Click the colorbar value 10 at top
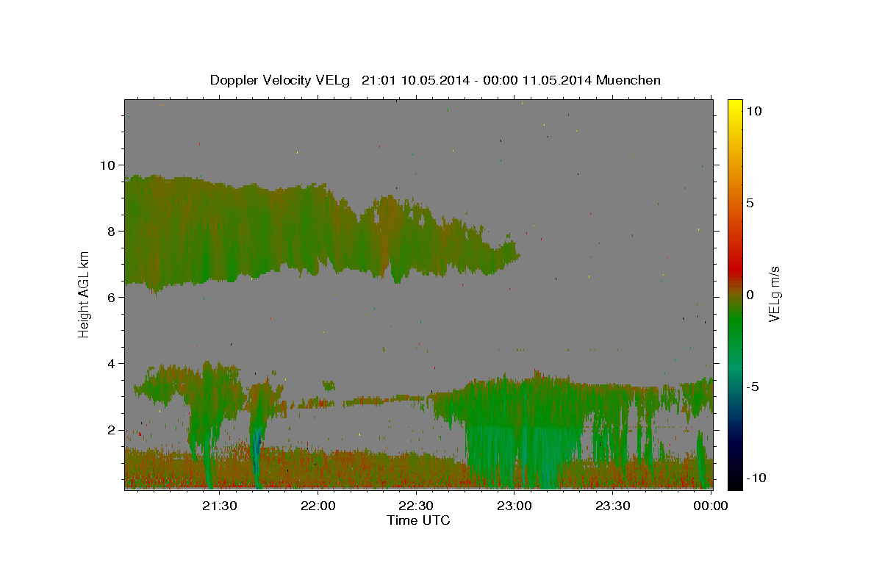The width and height of the screenshot is (882, 588). (753, 111)
